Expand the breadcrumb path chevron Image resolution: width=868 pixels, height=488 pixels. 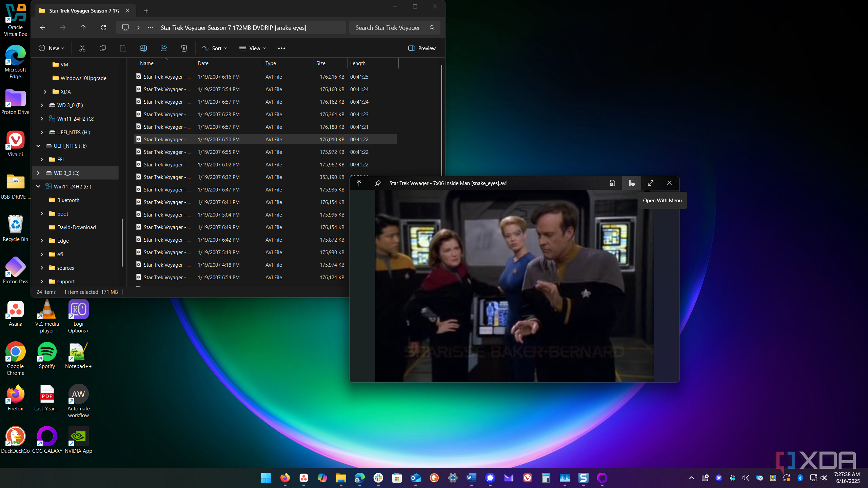coord(138,27)
